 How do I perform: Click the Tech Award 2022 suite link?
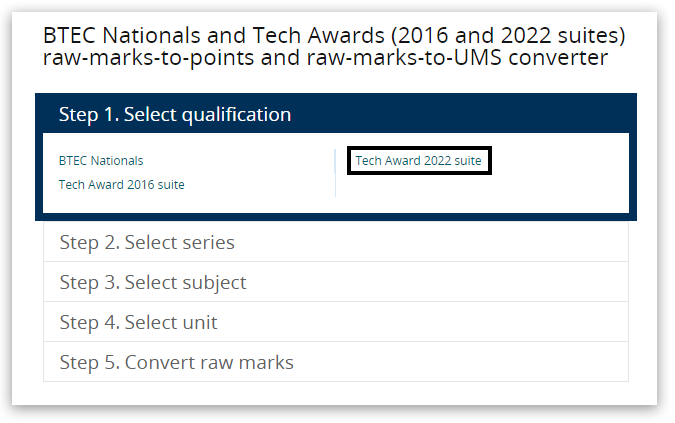(418, 160)
